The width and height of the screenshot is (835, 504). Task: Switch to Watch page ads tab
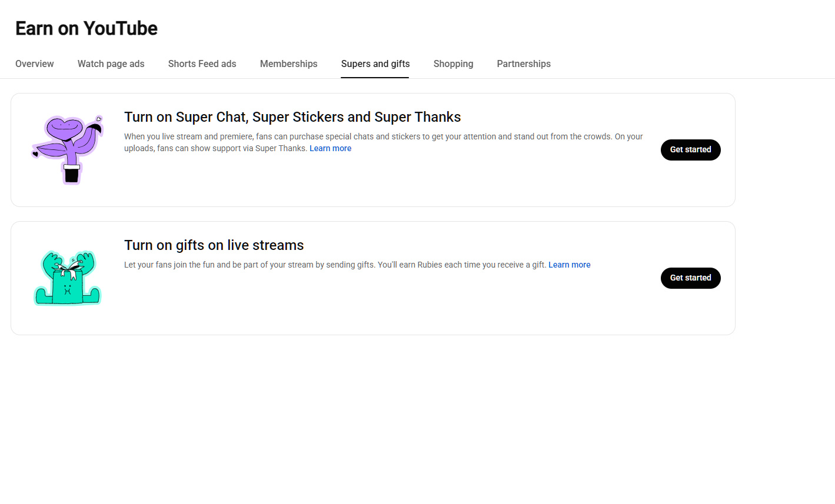pos(111,64)
